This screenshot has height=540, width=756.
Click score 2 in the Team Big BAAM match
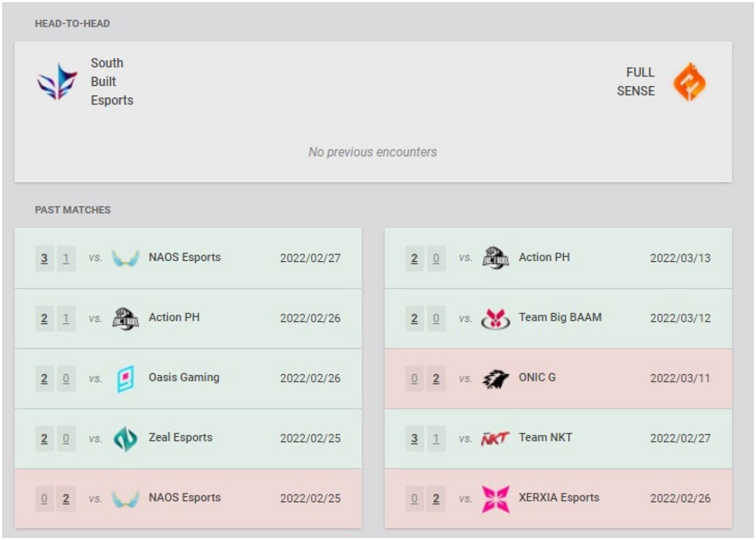[414, 319]
